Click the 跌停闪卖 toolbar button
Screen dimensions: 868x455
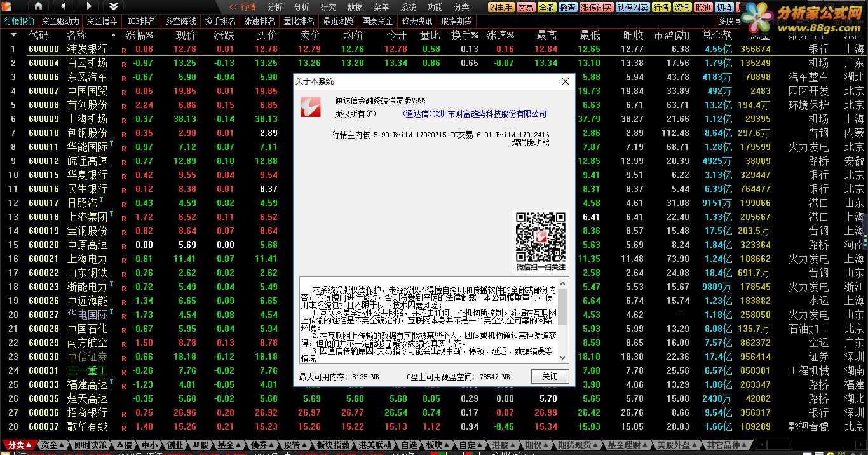click(633, 8)
